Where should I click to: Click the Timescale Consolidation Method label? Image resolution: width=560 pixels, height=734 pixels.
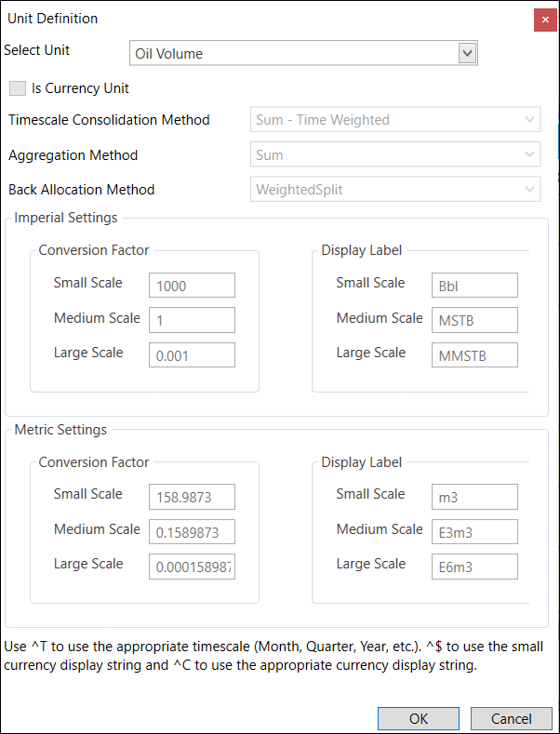[109, 120]
